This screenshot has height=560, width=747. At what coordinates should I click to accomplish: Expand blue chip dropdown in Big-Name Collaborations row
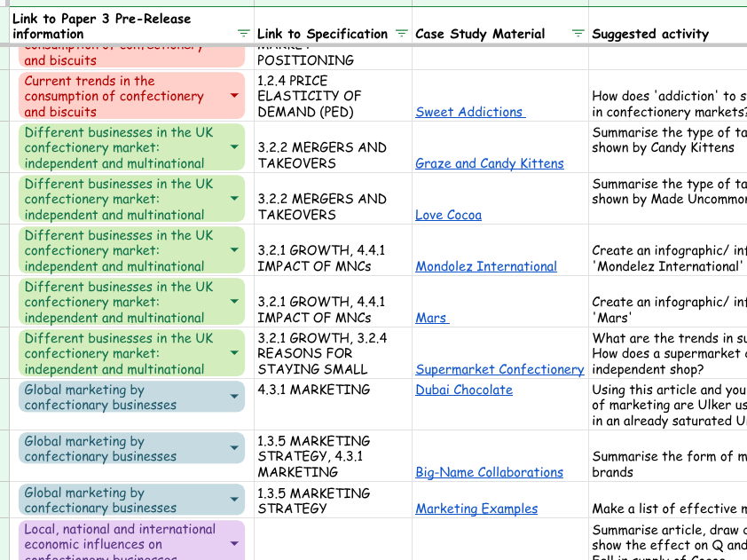pos(234,448)
